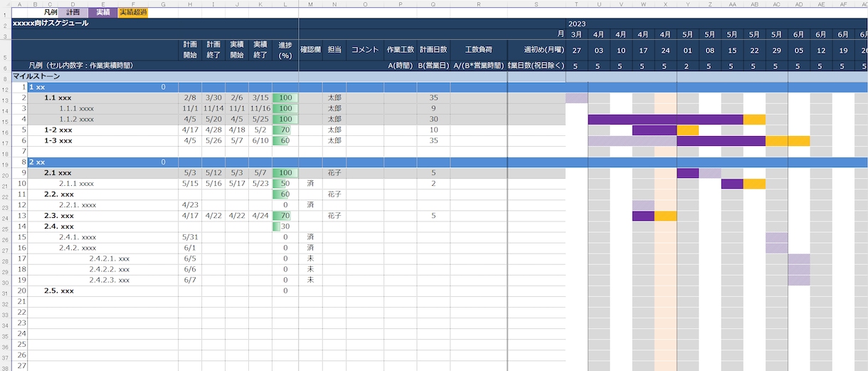Select column L header

coord(285,4)
